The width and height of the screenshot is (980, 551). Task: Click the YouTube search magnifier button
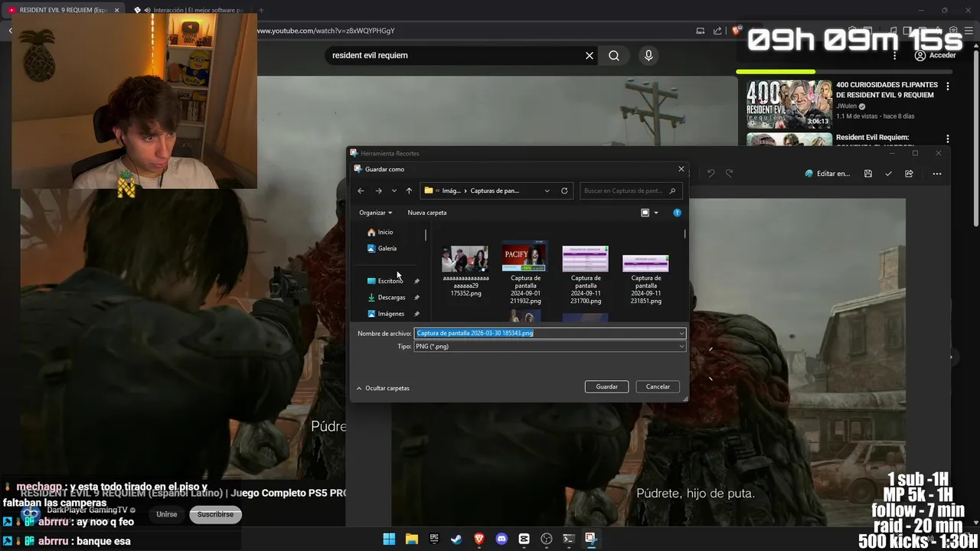pyautogui.click(x=614, y=55)
